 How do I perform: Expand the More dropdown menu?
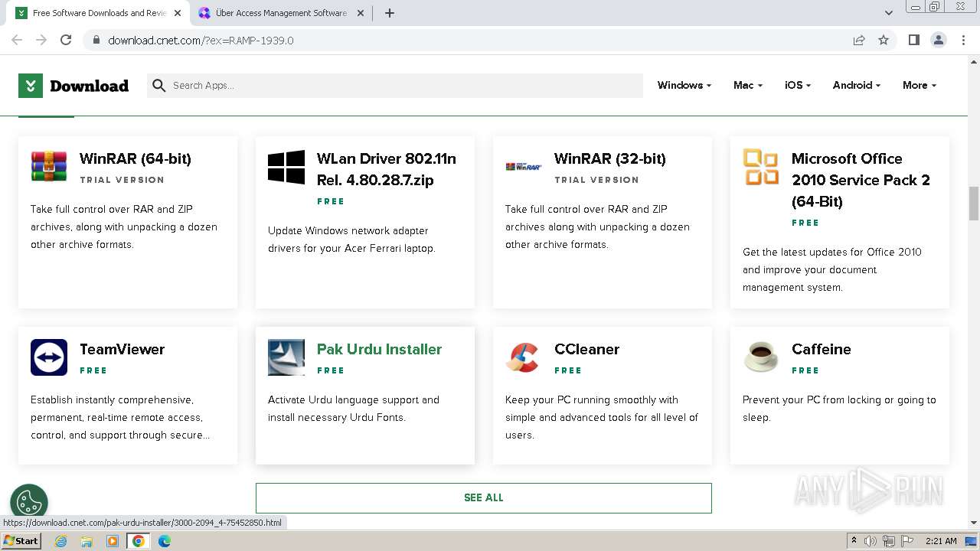tap(920, 86)
